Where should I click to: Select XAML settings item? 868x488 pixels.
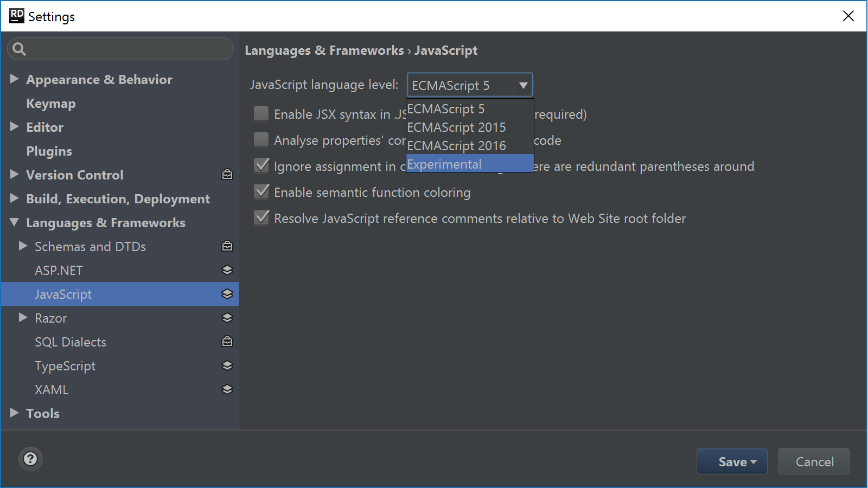point(52,390)
